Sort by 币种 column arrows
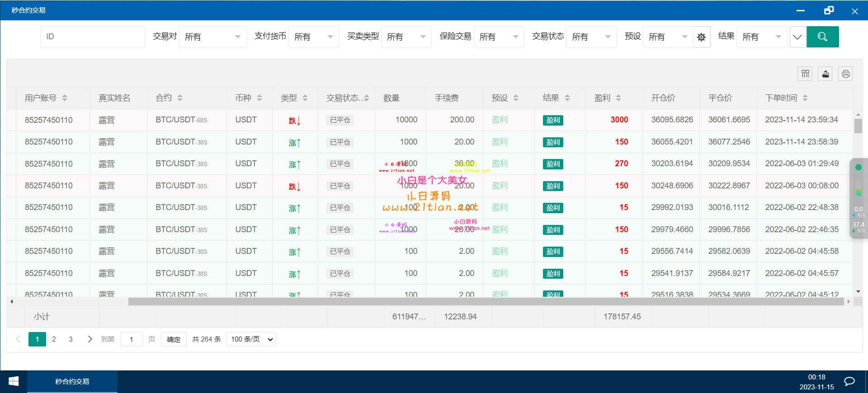868x393 pixels. (x=259, y=98)
